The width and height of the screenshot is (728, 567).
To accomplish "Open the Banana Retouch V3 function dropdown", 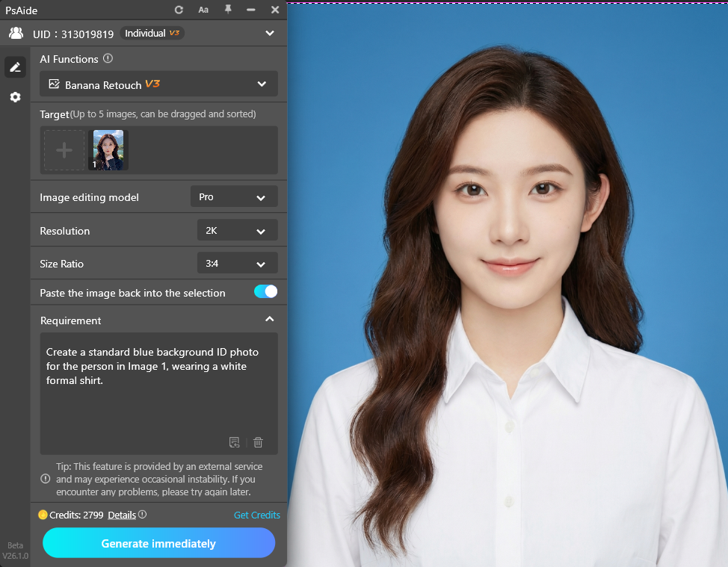I will (x=158, y=84).
